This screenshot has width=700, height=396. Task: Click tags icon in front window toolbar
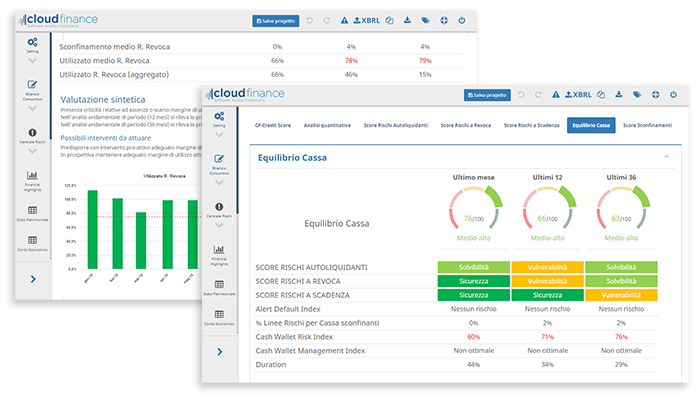[637, 94]
